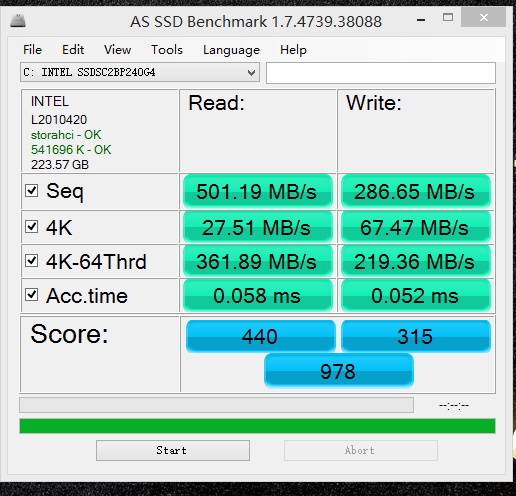Close the AS SSD Benchmark window
516x496 pixels.
[x=483, y=17]
